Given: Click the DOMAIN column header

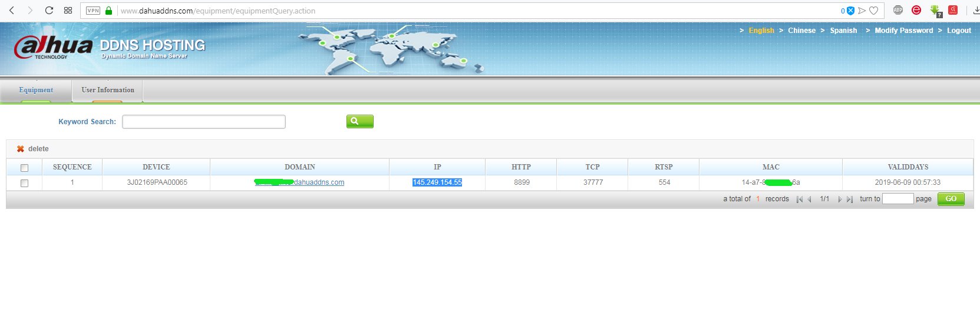Looking at the screenshot, I should 300,167.
